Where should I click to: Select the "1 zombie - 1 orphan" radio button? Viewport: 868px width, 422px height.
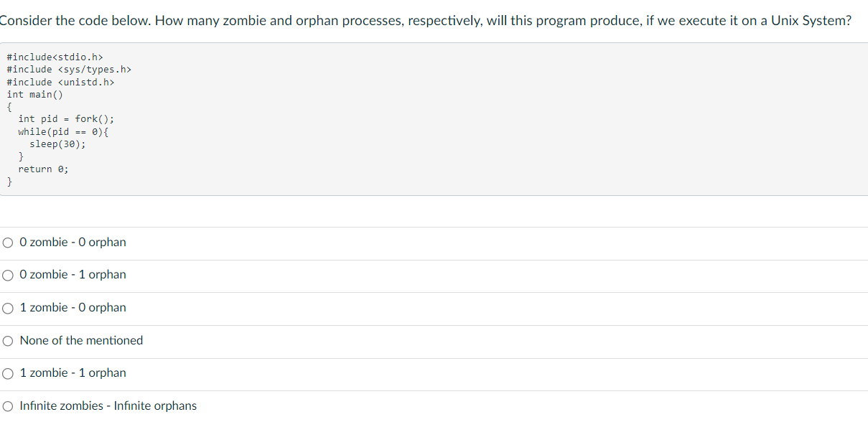click(x=8, y=373)
